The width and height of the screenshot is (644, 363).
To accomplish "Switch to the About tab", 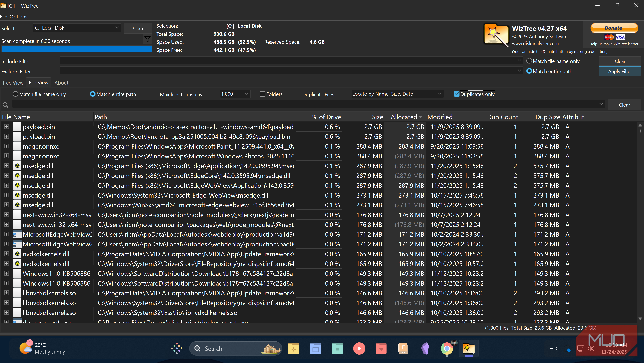I will [x=61, y=82].
